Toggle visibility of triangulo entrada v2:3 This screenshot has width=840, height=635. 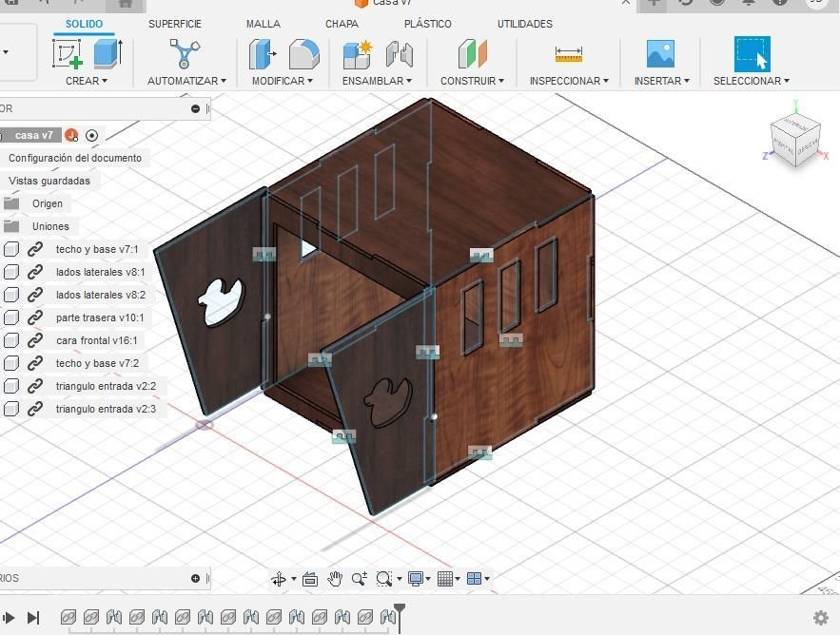(11, 409)
